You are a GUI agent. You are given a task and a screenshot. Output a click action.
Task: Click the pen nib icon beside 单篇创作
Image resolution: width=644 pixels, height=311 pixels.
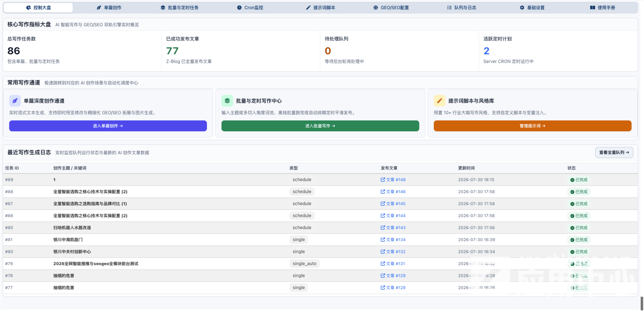(x=99, y=8)
